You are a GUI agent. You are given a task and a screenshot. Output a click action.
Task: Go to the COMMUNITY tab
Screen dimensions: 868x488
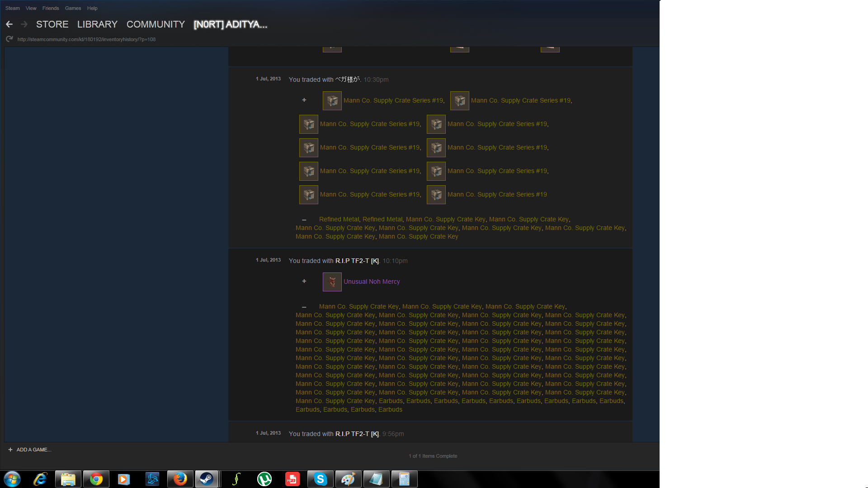coord(156,24)
